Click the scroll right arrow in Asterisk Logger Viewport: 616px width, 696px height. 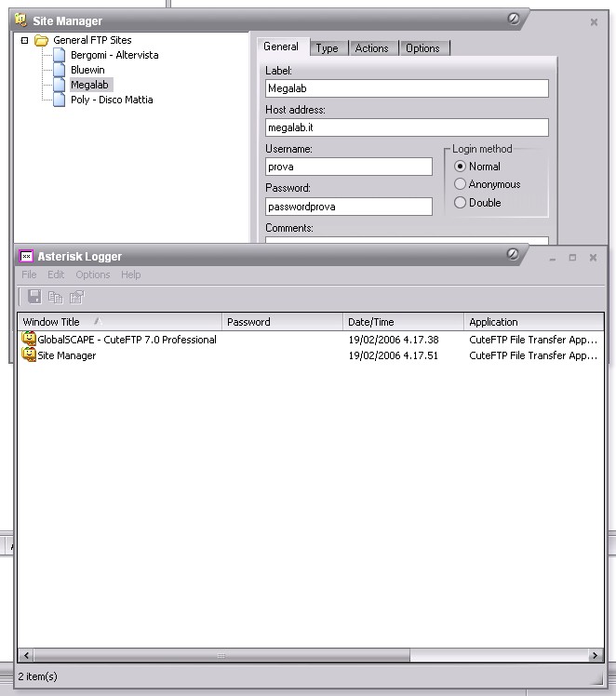pyautogui.click(x=596, y=655)
